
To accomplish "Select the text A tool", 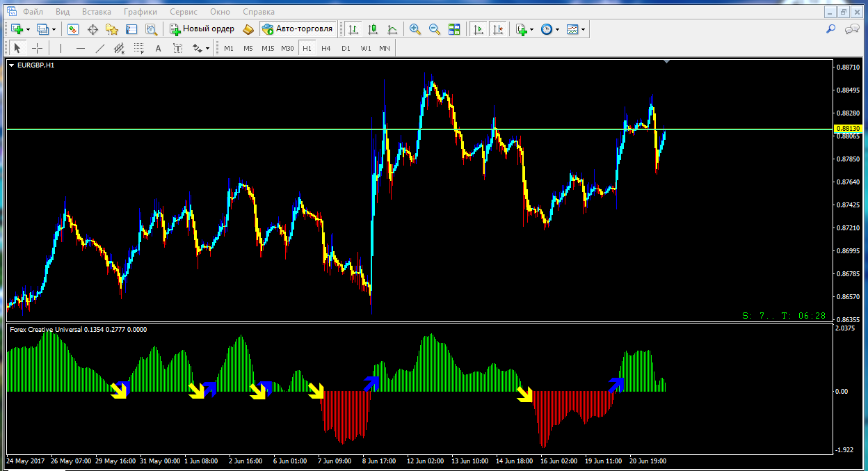I will 158,48.
